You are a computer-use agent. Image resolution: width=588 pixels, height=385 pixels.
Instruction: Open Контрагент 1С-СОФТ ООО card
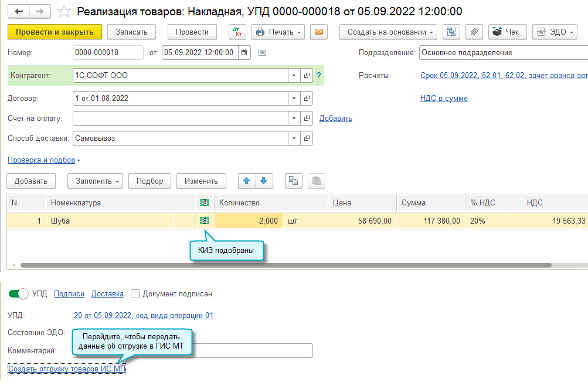tap(307, 76)
